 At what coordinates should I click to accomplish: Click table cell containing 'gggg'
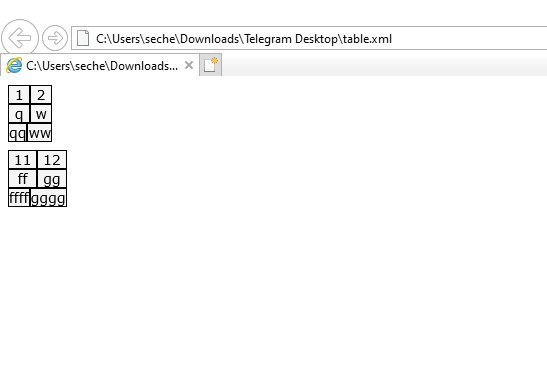[x=48, y=198]
